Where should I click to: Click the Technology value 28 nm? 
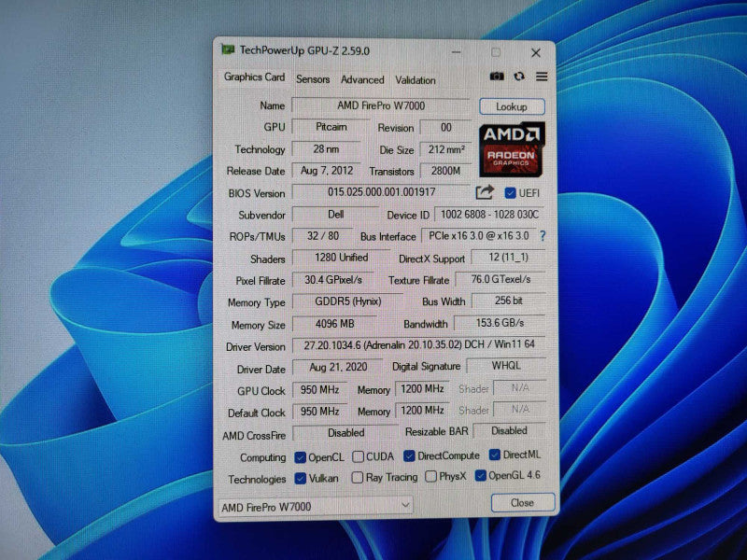click(326, 149)
